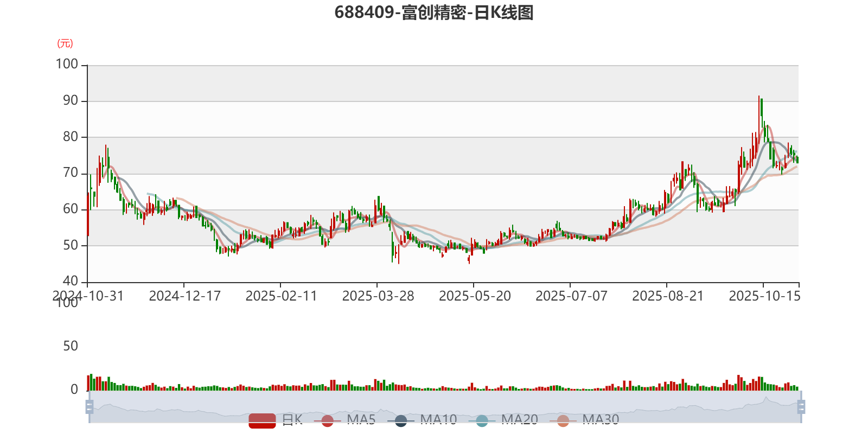Select the 2025-02-11 date label
The width and height of the screenshot is (868, 434).
[282, 296]
